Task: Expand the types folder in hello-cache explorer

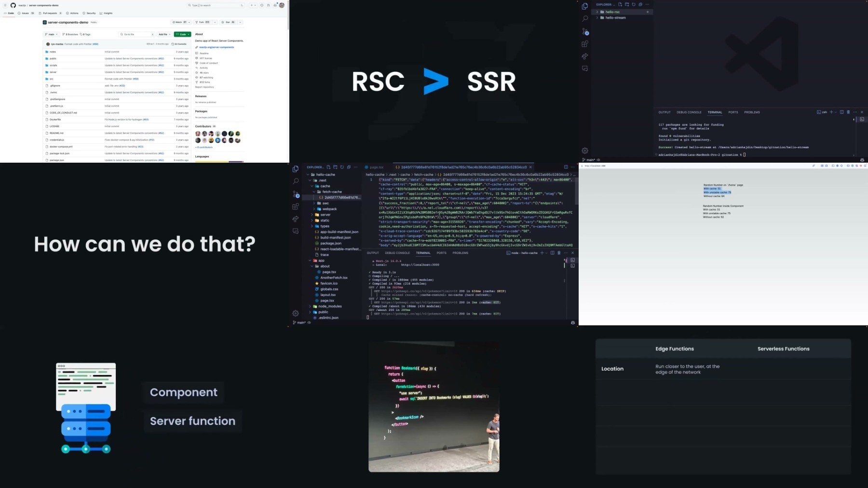Action: tap(325, 226)
